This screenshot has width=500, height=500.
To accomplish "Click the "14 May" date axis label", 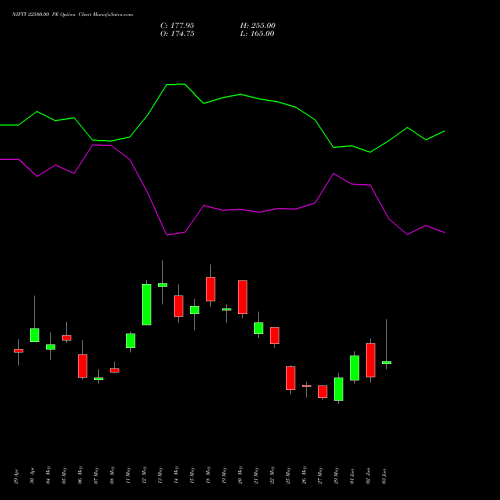I will pyautogui.click(x=176, y=475).
